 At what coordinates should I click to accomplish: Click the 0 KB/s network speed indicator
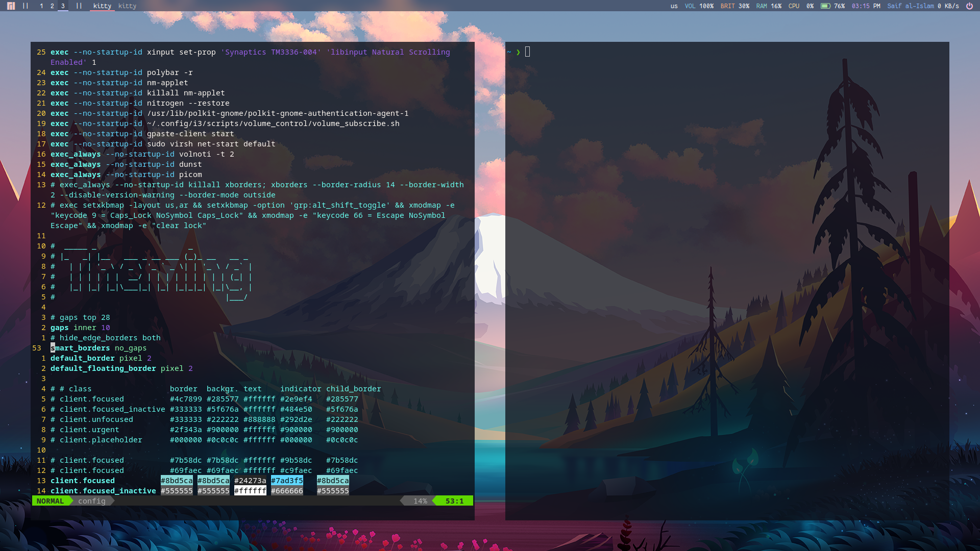[947, 6]
